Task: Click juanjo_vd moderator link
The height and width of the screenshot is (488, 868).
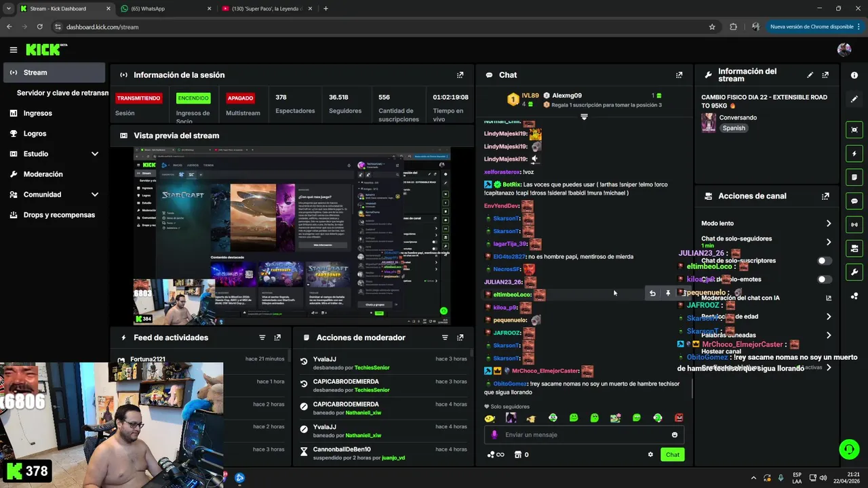Action: pyautogui.click(x=393, y=458)
